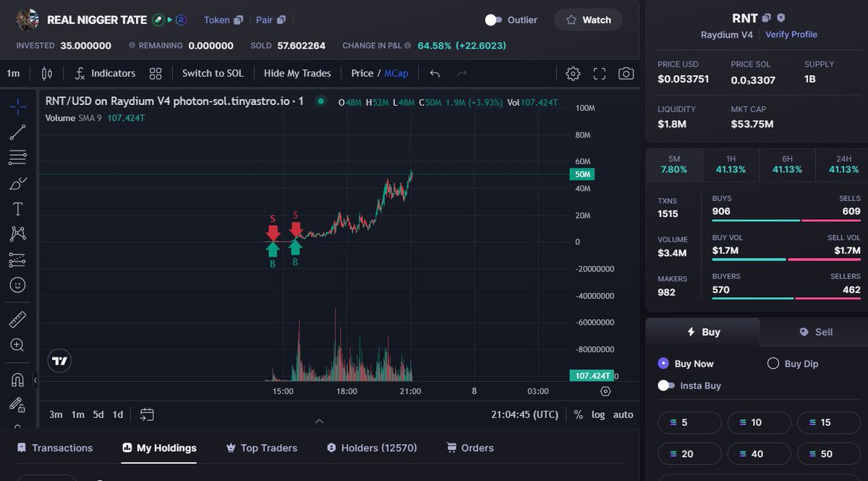868x481 pixels.
Task: Select the brush drawing tool
Action: [x=18, y=183]
